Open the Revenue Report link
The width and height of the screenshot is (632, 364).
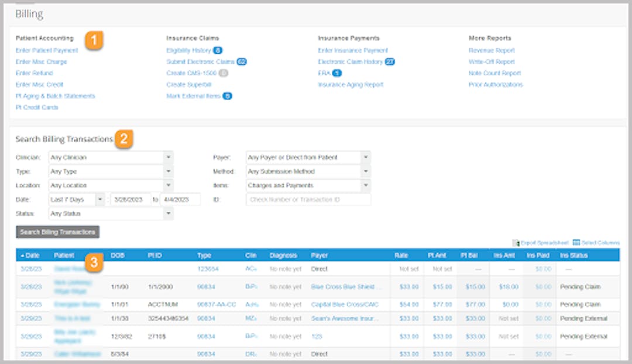[x=492, y=51]
